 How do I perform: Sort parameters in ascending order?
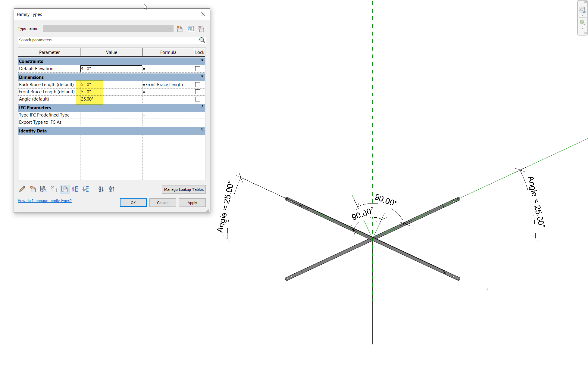click(x=101, y=189)
